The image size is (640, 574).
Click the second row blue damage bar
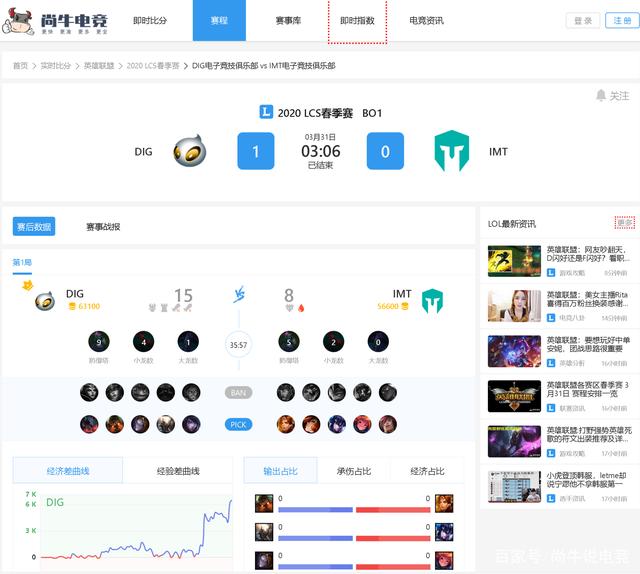[316, 538]
